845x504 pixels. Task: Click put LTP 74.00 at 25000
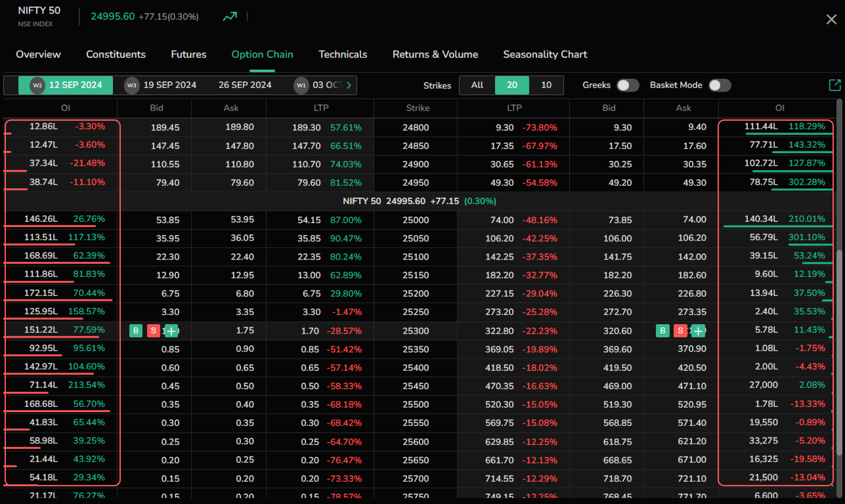502,220
